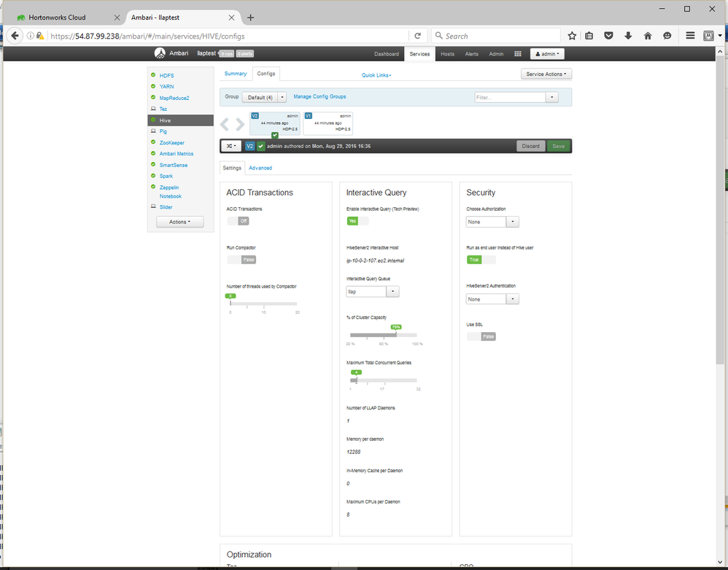Viewport: 728px width, 570px height.
Task: Click the search magnifier icon in the browser bar
Action: tap(438, 35)
